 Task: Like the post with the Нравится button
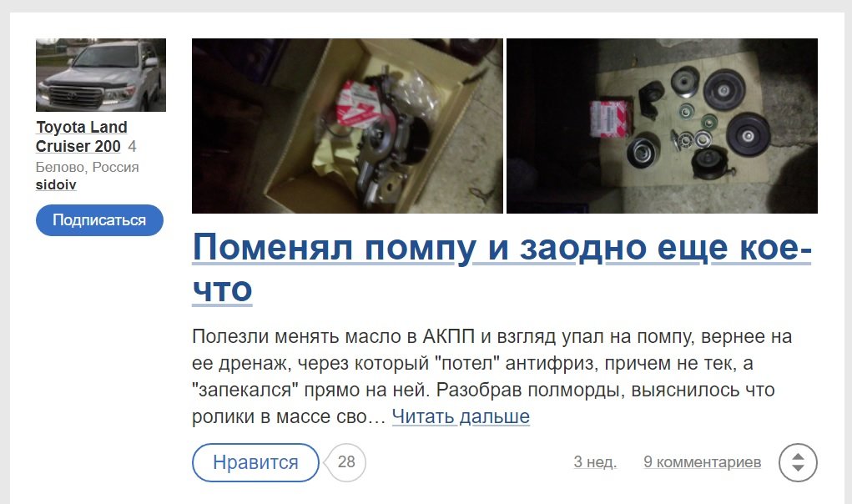click(255, 462)
